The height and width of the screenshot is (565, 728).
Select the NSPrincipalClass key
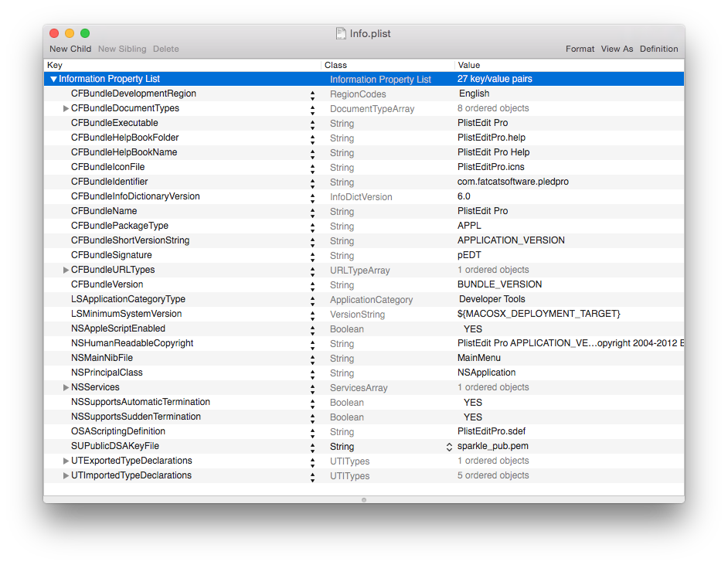[107, 373]
